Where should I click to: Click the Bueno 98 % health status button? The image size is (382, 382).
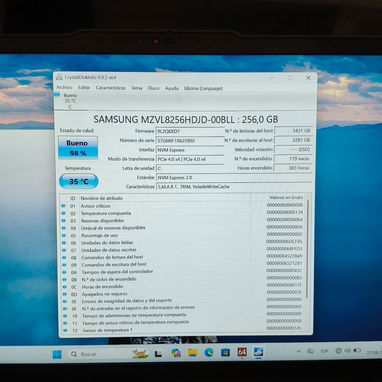tap(78, 148)
